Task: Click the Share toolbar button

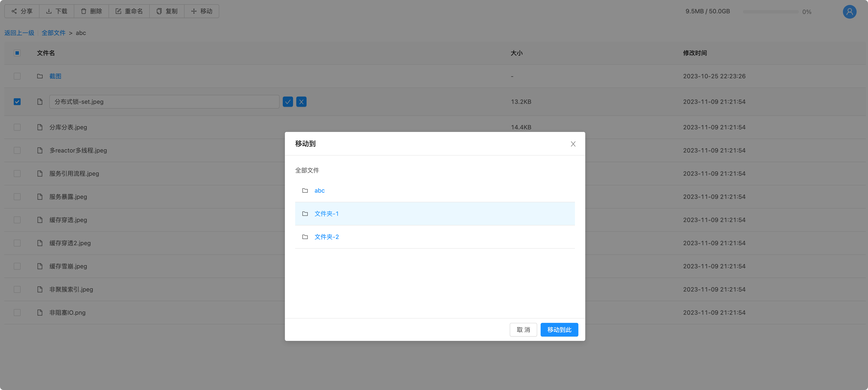Action: coord(22,11)
